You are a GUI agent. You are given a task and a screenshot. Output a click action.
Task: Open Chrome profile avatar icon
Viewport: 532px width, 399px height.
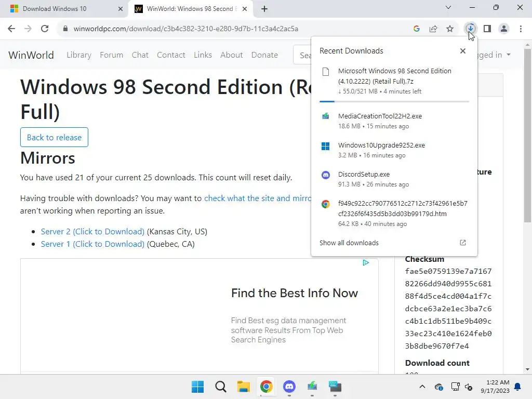click(x=504, y=29)
